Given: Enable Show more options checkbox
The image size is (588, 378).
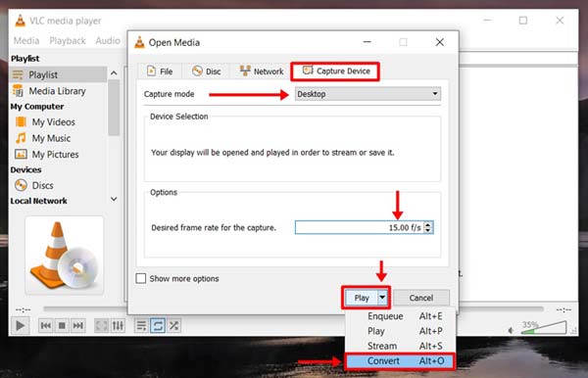Looking at the screenshot, I should [140, 278].
